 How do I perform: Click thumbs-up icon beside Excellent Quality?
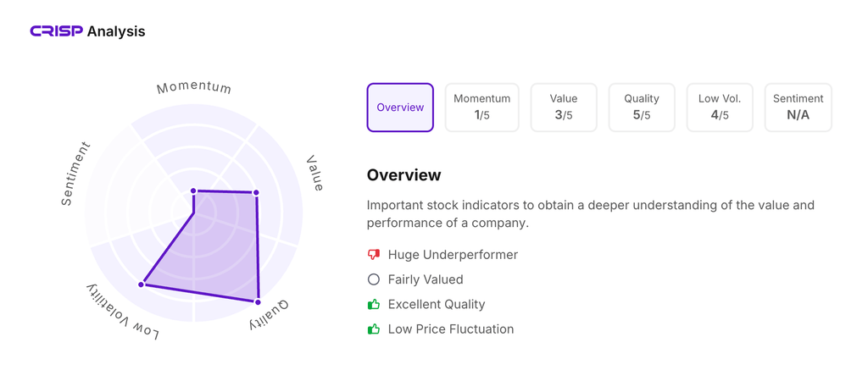click(374, 304)
